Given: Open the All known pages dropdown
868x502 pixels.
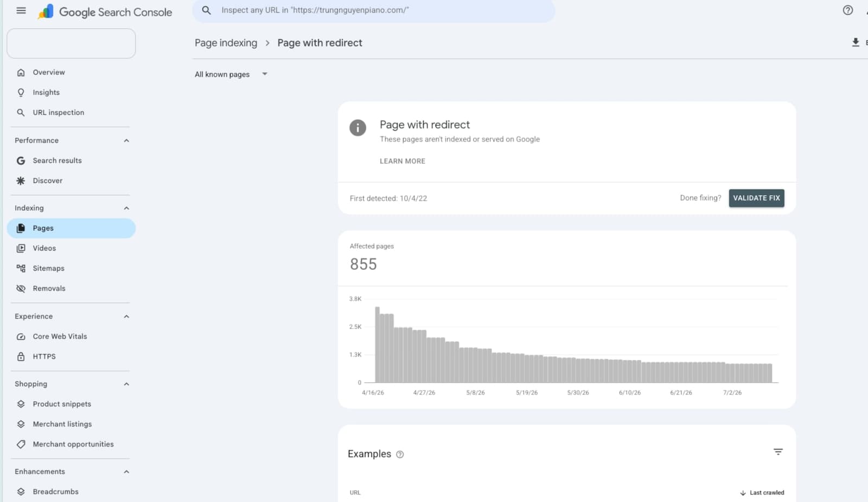Looking at the screenshot, I should click(231, 74).
